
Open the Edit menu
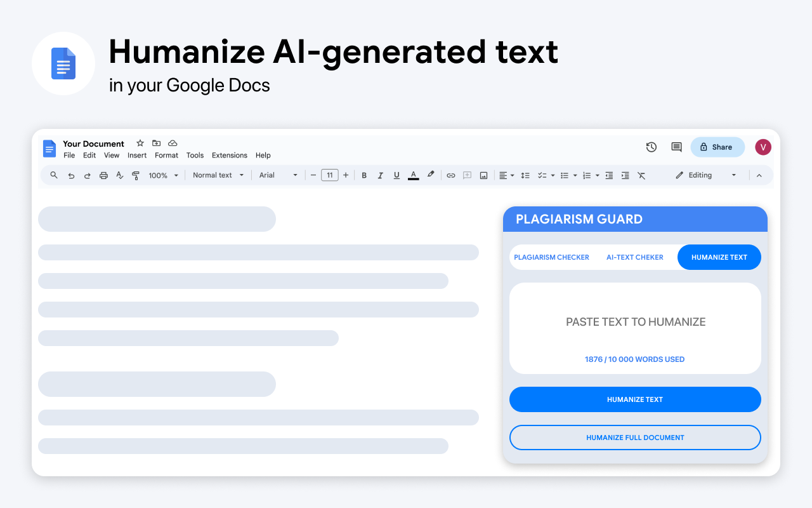(x=89, y=156)
